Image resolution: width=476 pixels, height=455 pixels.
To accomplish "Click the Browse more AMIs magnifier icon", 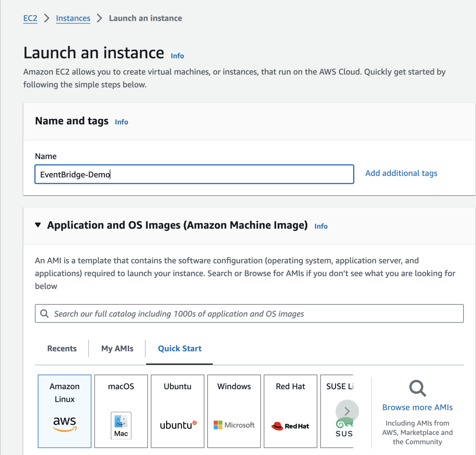I will (418, 388).
